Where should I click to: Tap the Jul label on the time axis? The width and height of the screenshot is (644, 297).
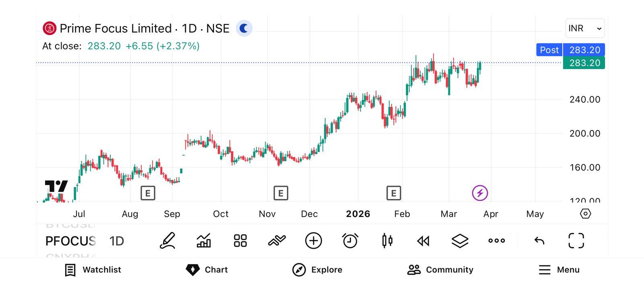tap(79, 214)
